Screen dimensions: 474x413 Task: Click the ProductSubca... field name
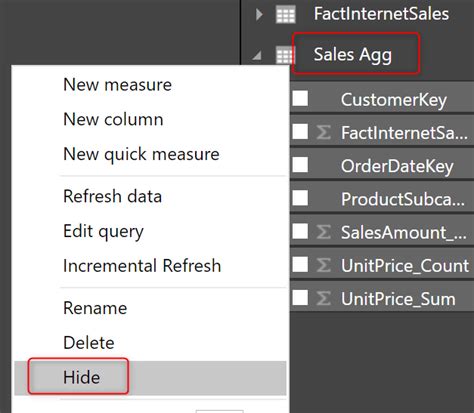click(x=403, y=199)
